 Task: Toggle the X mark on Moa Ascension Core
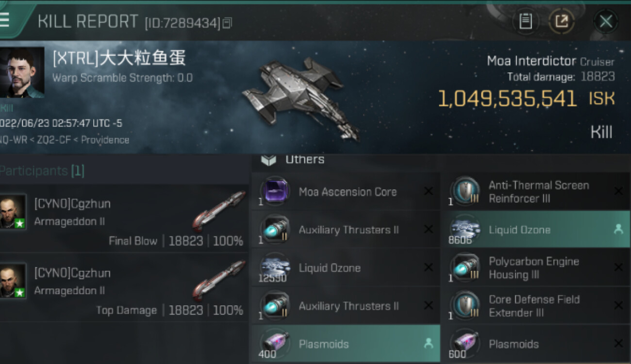pyautogui.click(x=428, y=191)
